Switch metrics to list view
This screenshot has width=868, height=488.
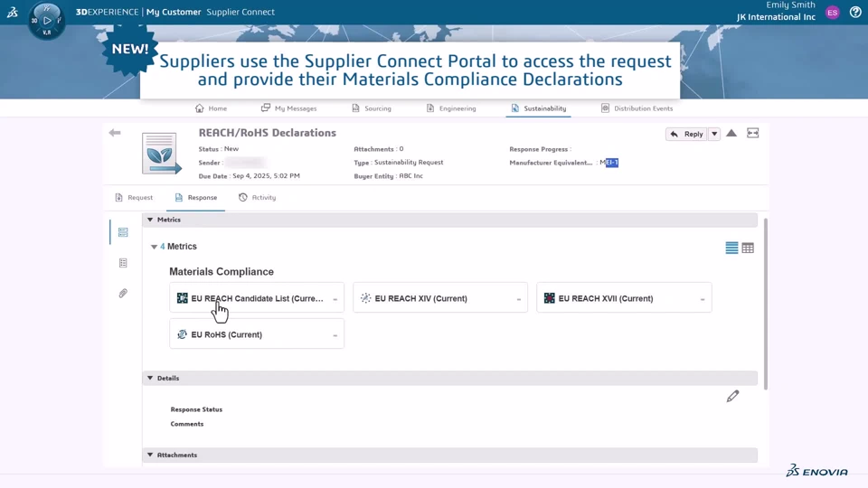pos(731,248)
